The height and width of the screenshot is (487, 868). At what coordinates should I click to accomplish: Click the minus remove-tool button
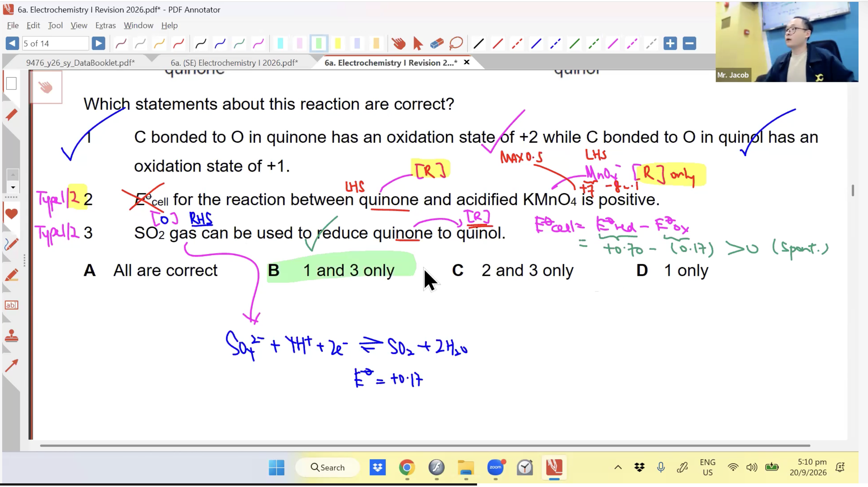[689, 44]
